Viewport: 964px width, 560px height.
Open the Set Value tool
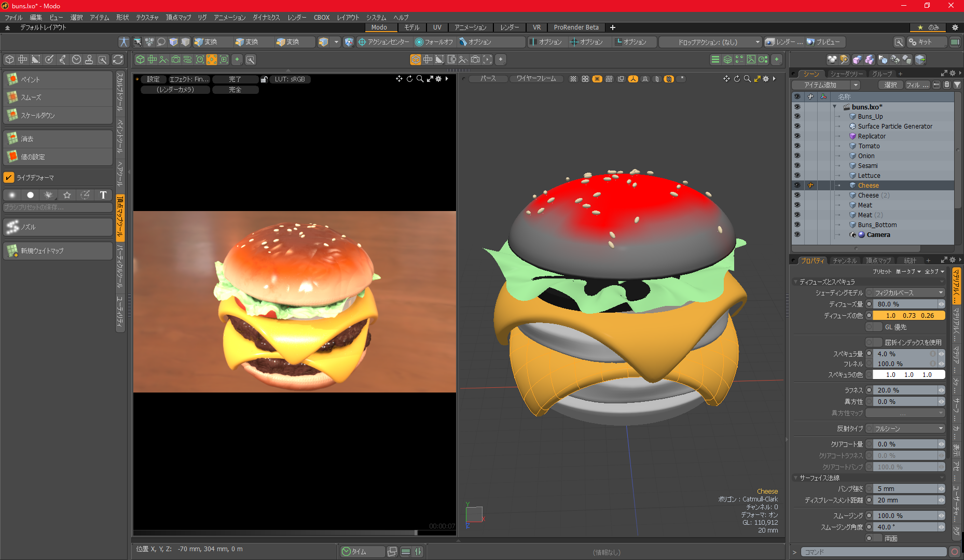click(x=58, y=157)
